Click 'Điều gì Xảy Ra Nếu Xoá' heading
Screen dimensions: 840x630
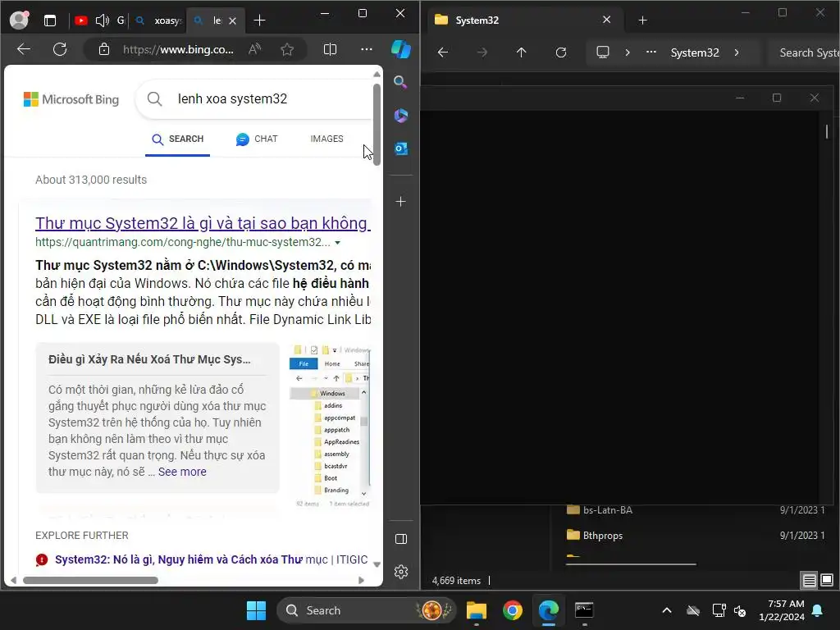point(149,359)
